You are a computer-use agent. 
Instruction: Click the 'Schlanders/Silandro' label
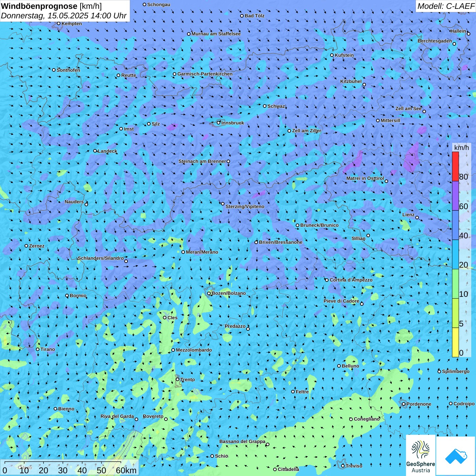[101, 258]
